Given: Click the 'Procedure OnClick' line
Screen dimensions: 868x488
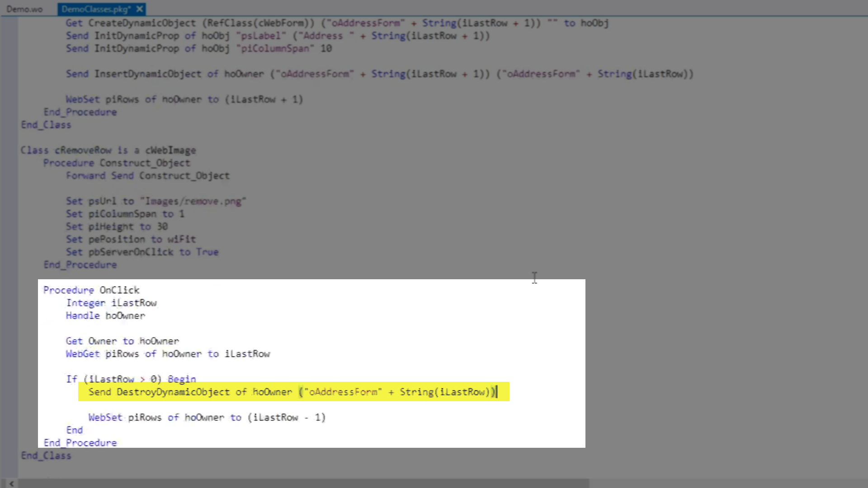Looking at the screenshot, I should click(91, 290).
